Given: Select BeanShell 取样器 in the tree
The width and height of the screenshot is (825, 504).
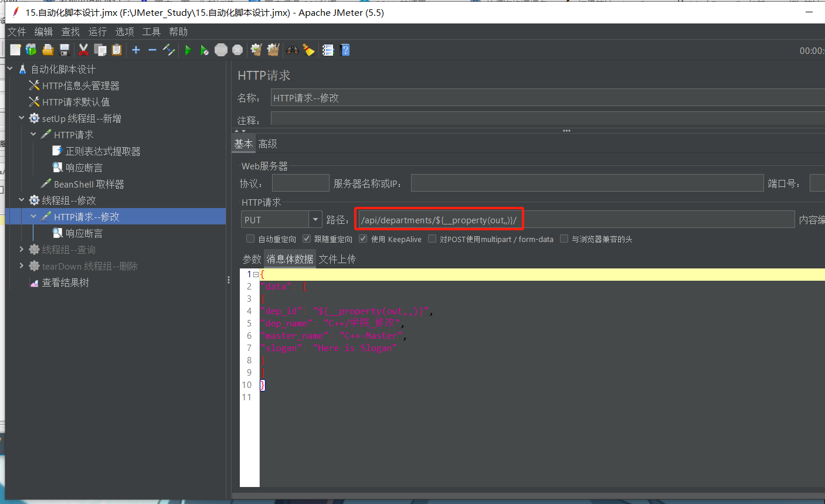Looking at the screenshot, I should click(x=89, y=184).
